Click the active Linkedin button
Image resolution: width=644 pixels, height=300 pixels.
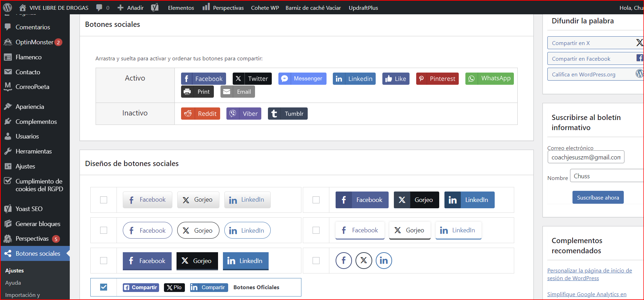(x=354, y=78)
